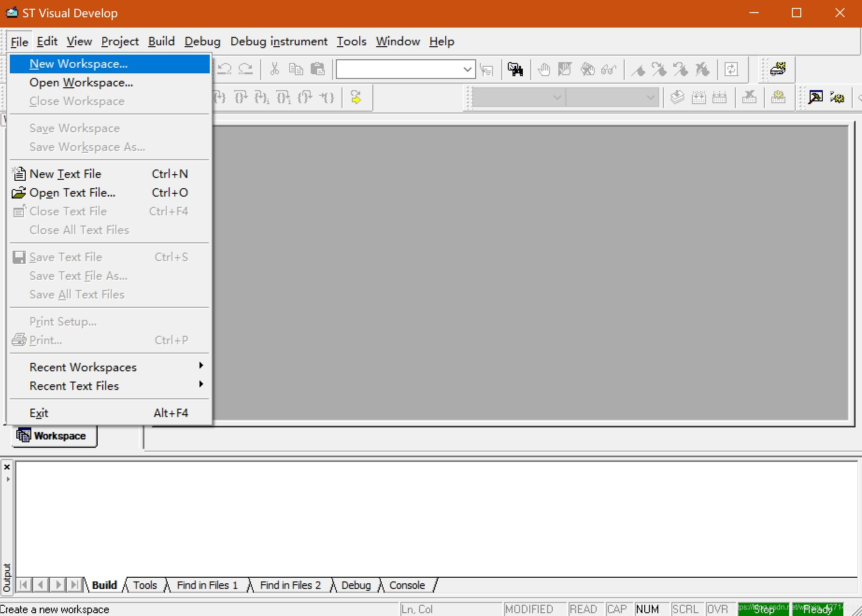Click the Ln, Col status bar field
This screenshot has height=616, width=862.
pos(450,609)
